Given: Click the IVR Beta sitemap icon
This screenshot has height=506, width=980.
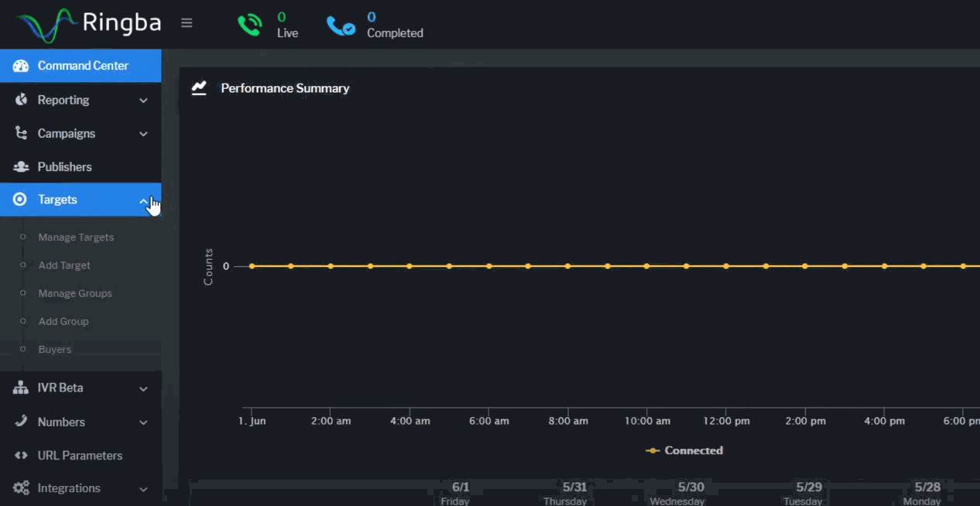Looking at the screenshot, I should click(x=21, y=388).
